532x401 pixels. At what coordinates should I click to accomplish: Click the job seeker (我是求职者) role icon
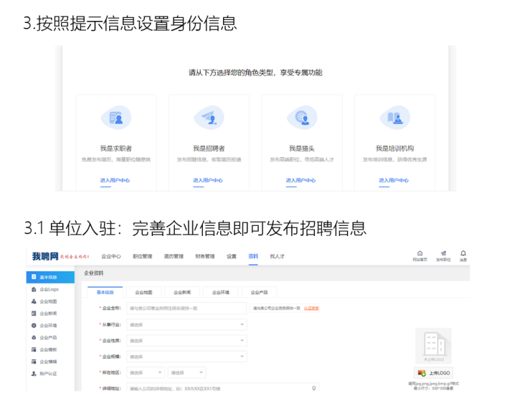point(115,118)
